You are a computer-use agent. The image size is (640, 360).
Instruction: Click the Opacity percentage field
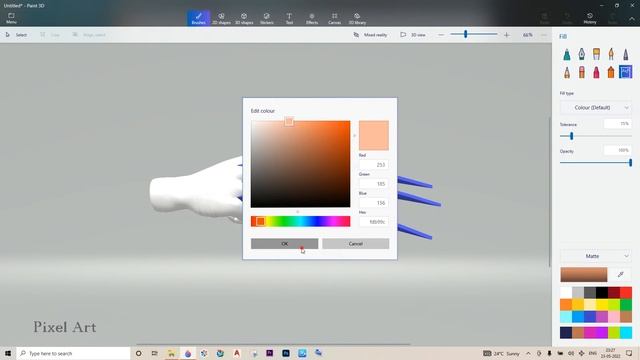[617, 150]
